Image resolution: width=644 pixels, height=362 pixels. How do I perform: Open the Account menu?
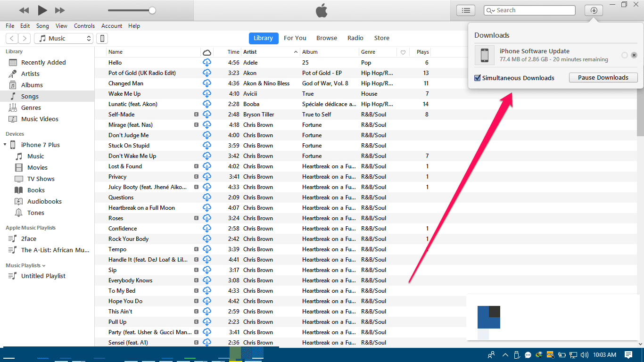point(112,26)
